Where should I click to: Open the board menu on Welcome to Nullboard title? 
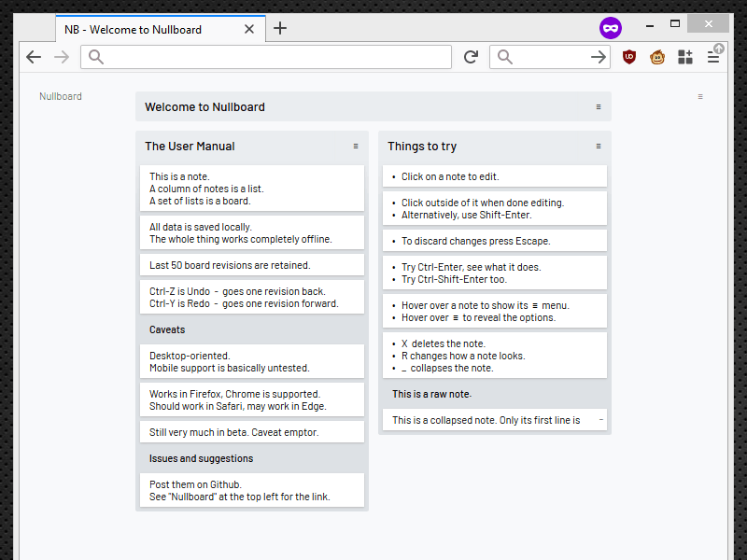[599, 107]
